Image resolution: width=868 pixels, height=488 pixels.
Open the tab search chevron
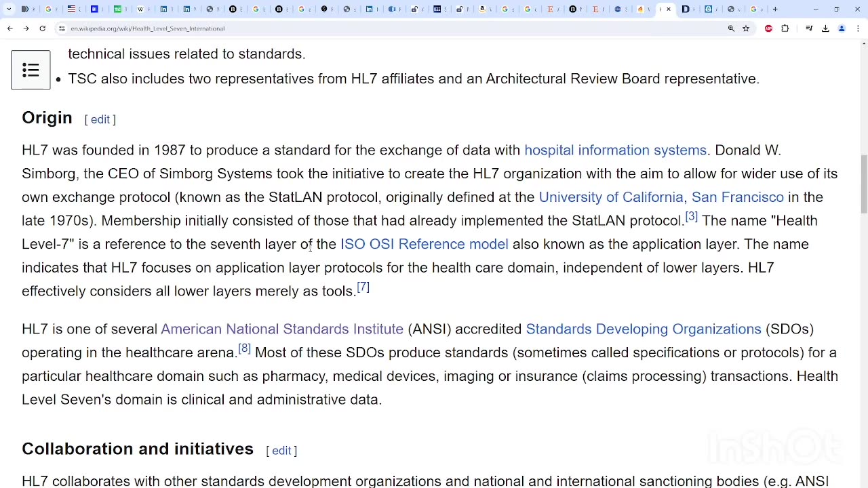click(x=9, y=9)
